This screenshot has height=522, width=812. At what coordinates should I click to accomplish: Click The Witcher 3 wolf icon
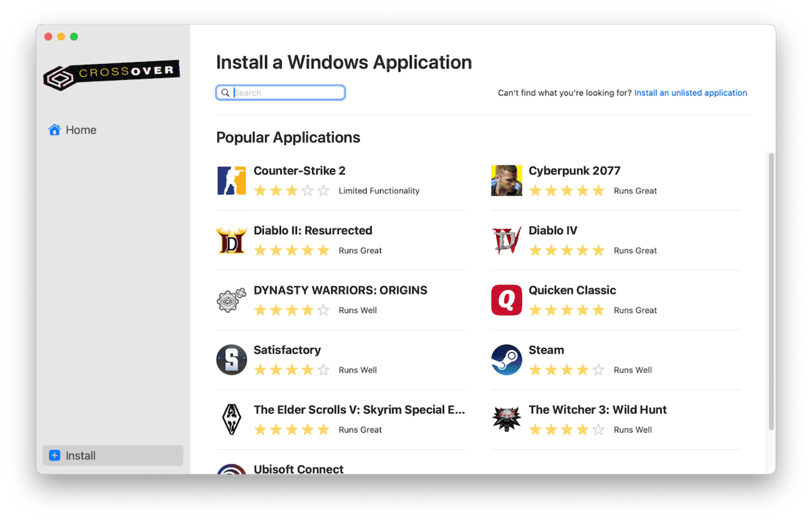tap(506, 419)
